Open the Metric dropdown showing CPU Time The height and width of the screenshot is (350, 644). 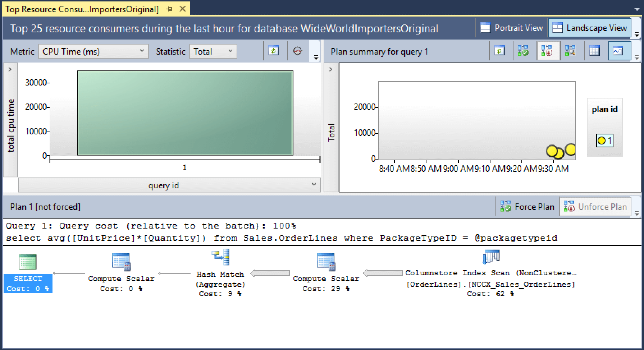(x=93, y=51)
